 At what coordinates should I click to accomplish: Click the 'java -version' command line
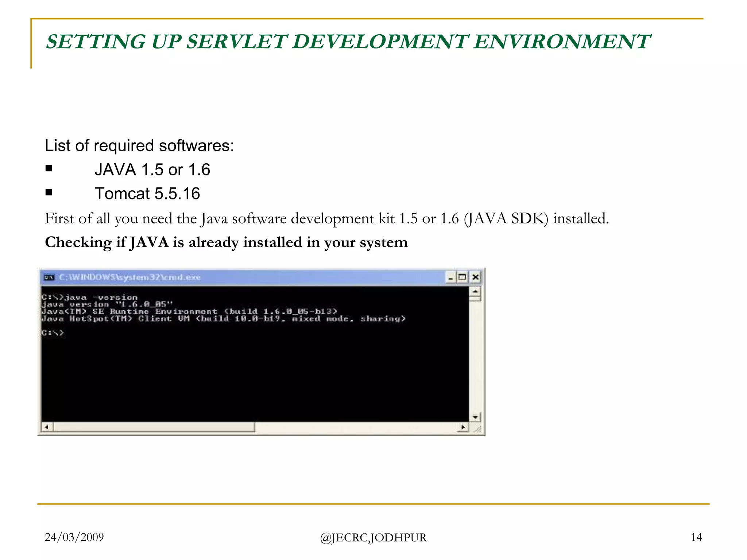90,297
